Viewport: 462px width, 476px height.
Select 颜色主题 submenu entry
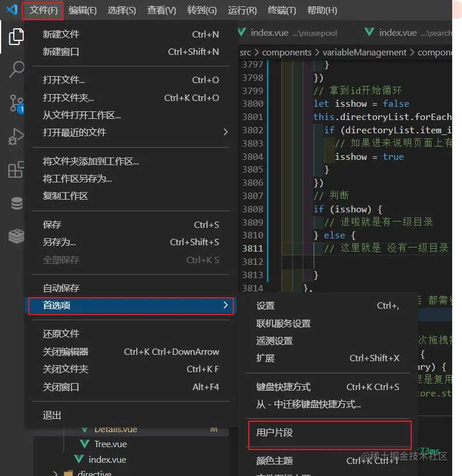point(327,461)
